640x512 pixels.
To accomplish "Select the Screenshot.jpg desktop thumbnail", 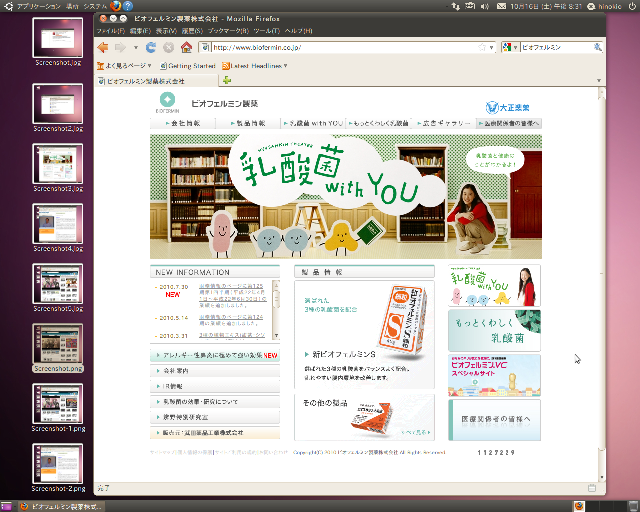I will [x=58, y=42].
